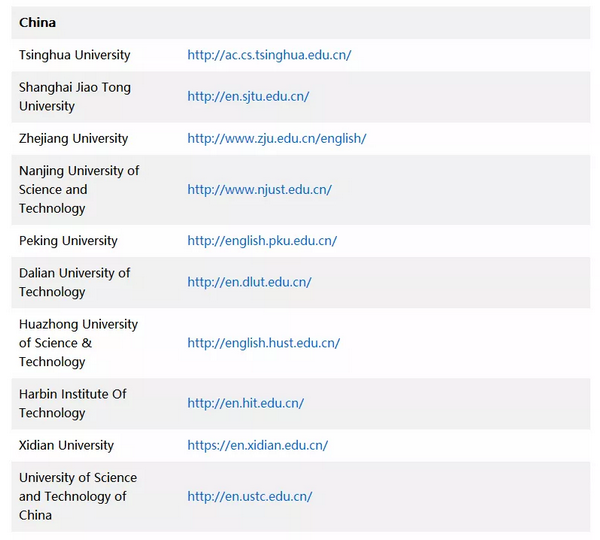Select the Tsinghua University name cell
600x540 pixels.
(75, 55)
